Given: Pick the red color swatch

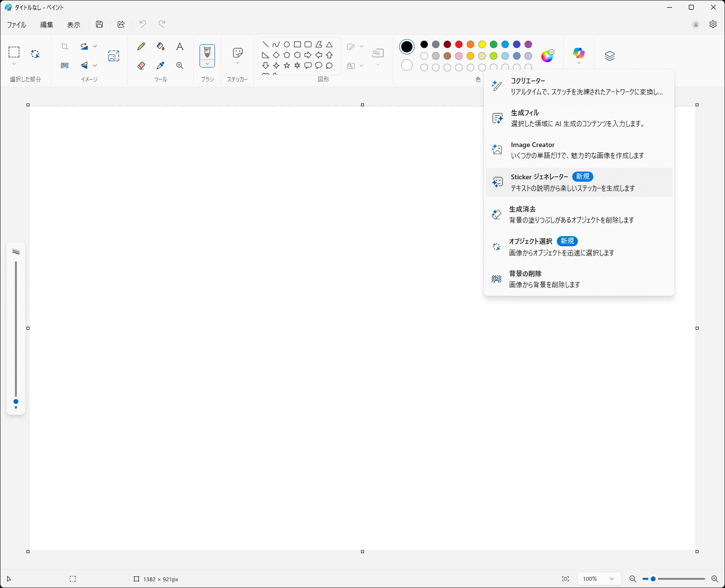Looking at the screenshot, I should 459,44.
